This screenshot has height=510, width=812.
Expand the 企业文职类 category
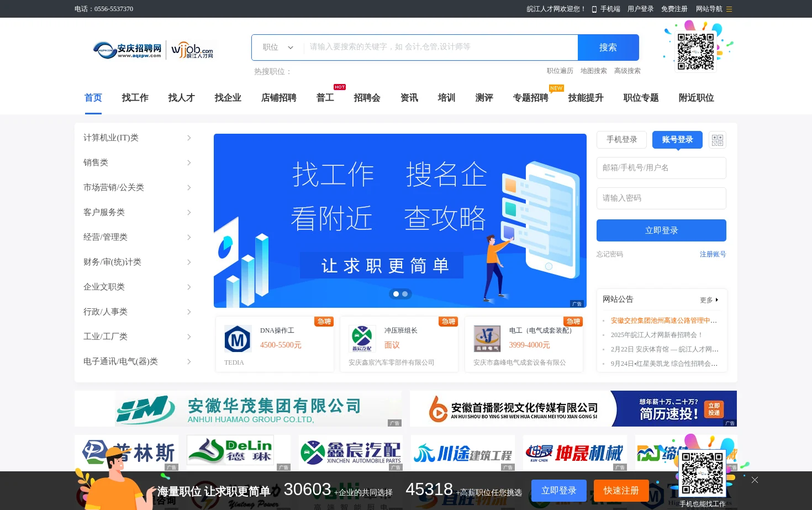pyautogui.click(x=138, y=287)
